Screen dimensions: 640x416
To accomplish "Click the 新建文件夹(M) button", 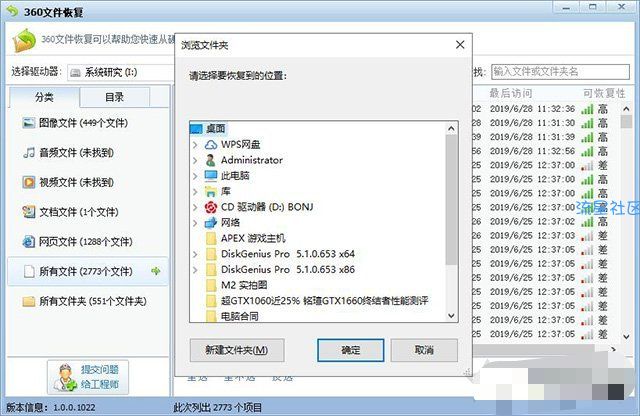I will click(237, 350).
